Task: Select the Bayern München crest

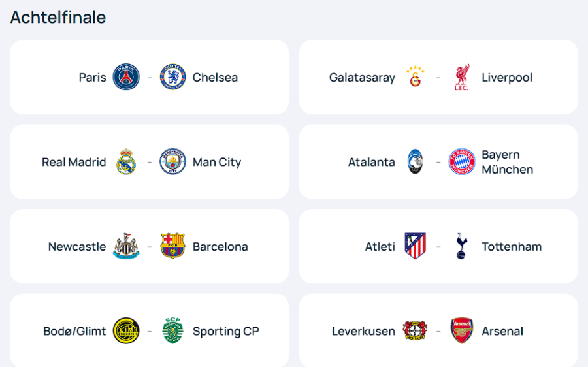Action: pos(462,162)
